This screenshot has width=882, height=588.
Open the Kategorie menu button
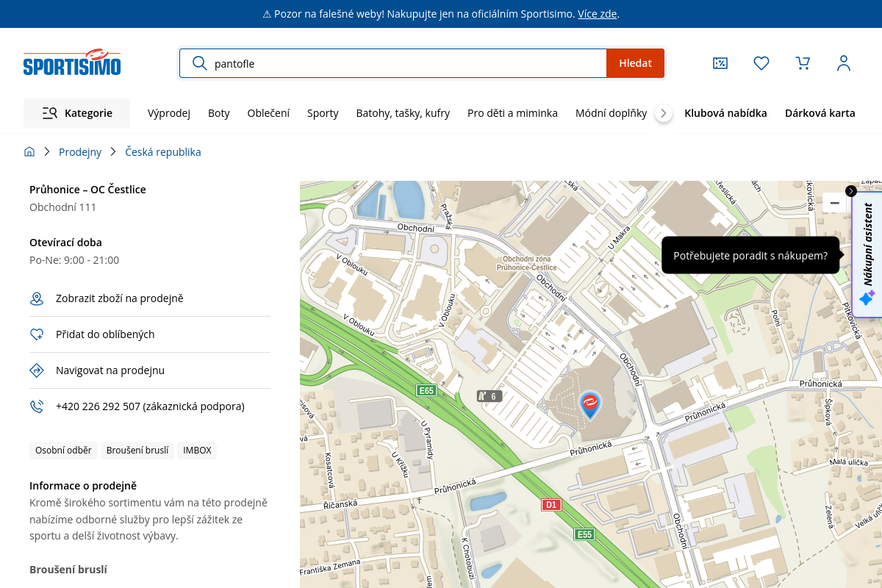[x=77, y=113]
